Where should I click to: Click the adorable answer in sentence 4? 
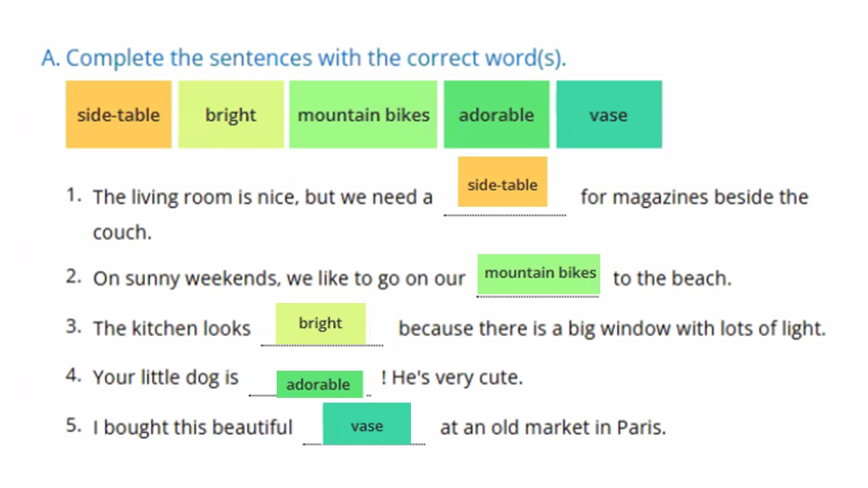(x=319, y=384)
